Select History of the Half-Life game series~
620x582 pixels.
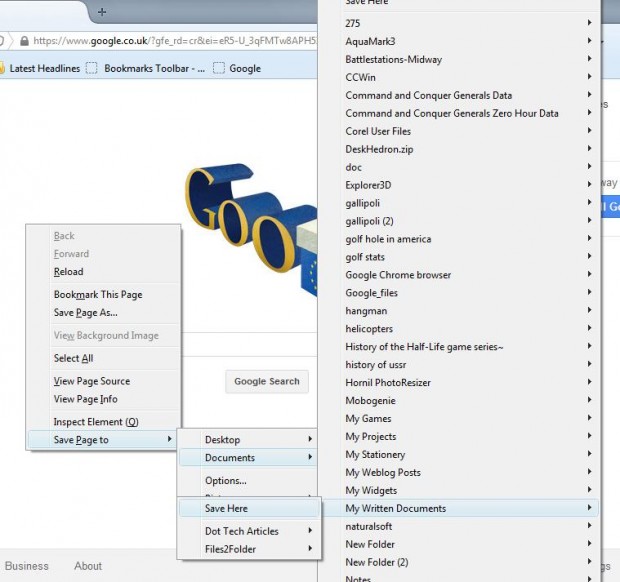pyautogui.click(x=459, y=347)
